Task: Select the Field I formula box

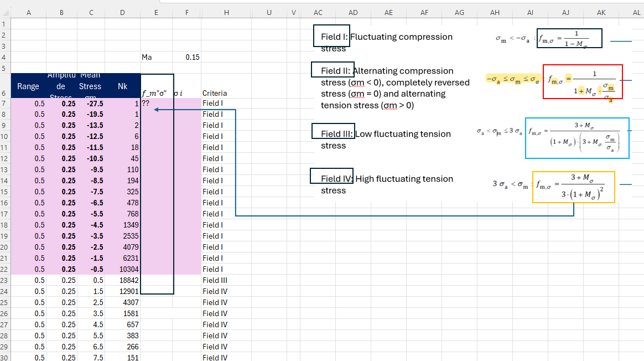Action: point(569,38)
